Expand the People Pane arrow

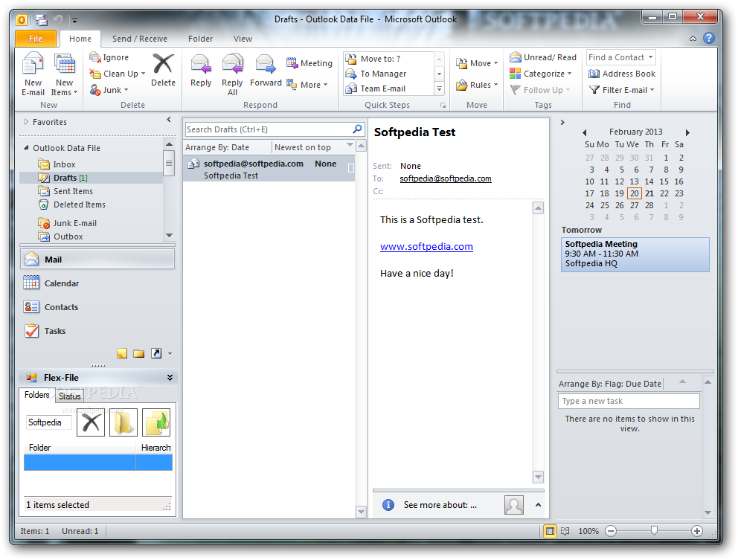[538, 504]
